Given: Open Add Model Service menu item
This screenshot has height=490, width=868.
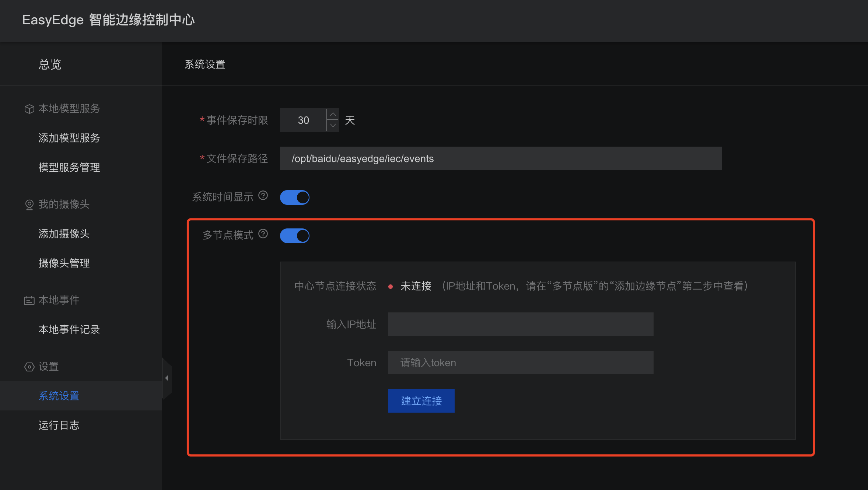Looking at the screenshot, I should click(69, 138).
